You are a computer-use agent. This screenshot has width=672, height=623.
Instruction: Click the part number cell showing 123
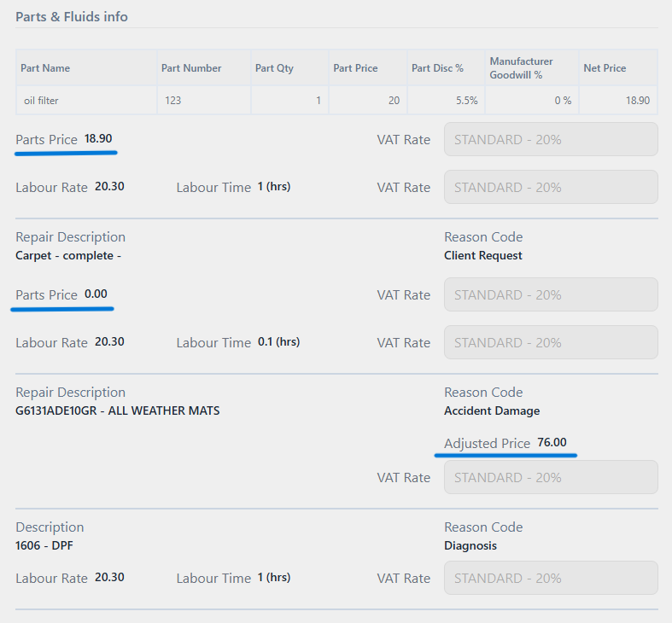point(173,101)
